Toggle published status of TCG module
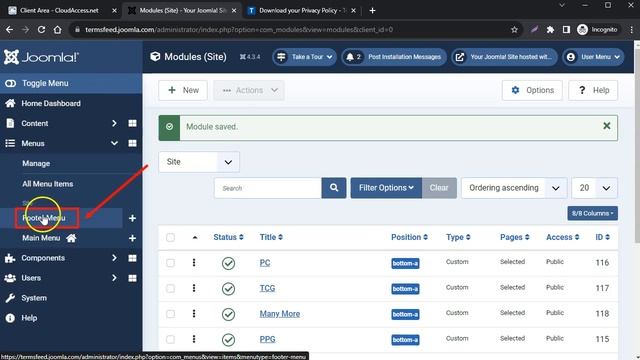 (x=229, y=289)
